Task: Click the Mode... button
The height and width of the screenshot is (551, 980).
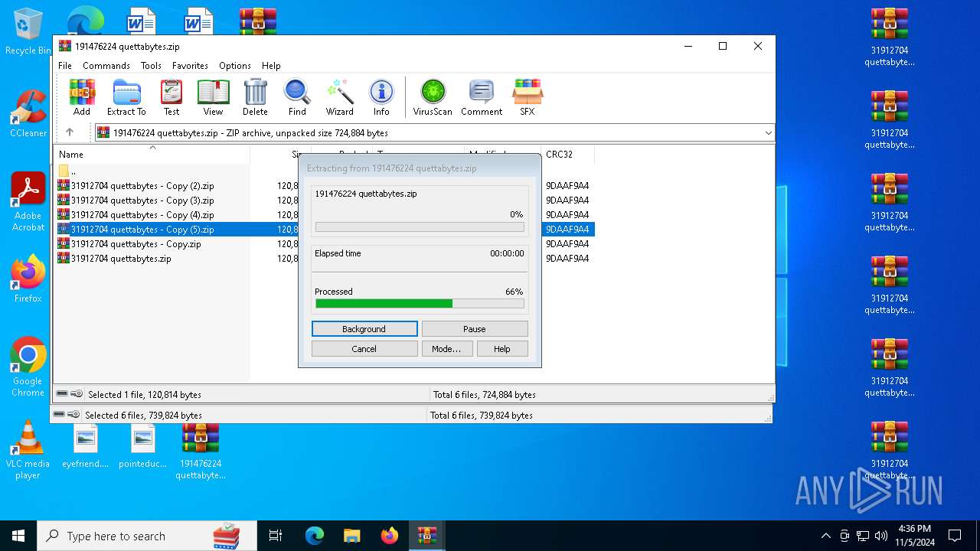Action: coord(446,349)
